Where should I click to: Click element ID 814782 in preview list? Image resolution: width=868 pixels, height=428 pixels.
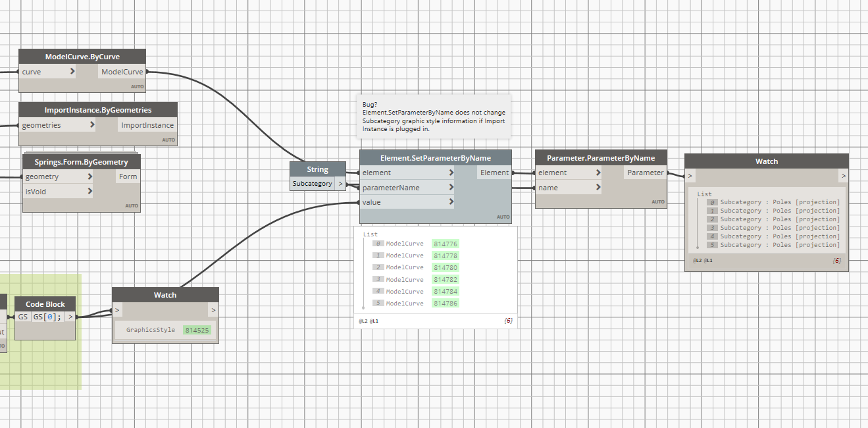(x=446, y=279)
